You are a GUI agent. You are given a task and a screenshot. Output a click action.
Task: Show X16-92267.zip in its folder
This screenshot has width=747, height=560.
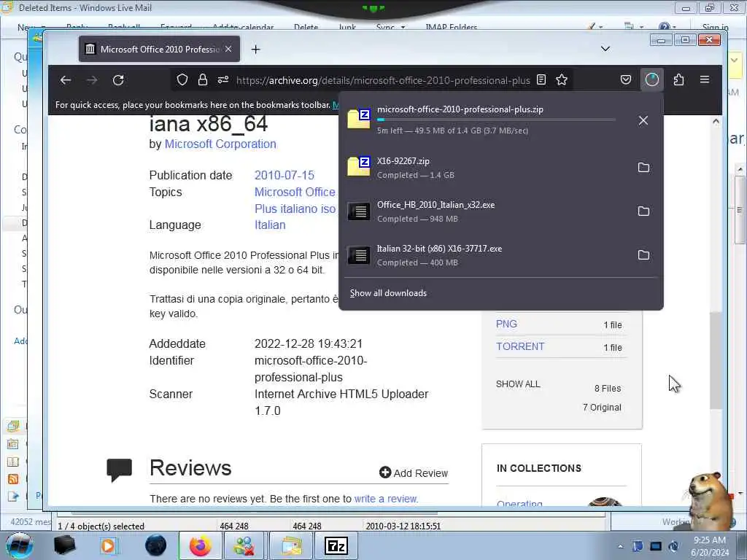tap(643, 167)
